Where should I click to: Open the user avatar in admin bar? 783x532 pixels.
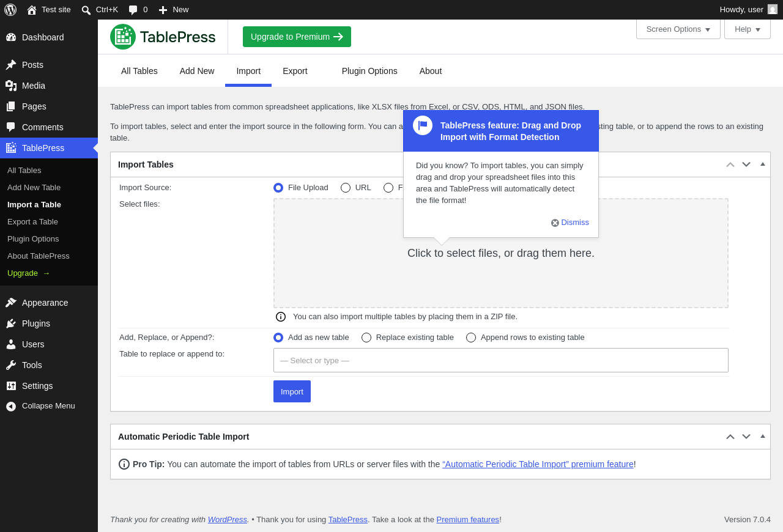point(773,9)
